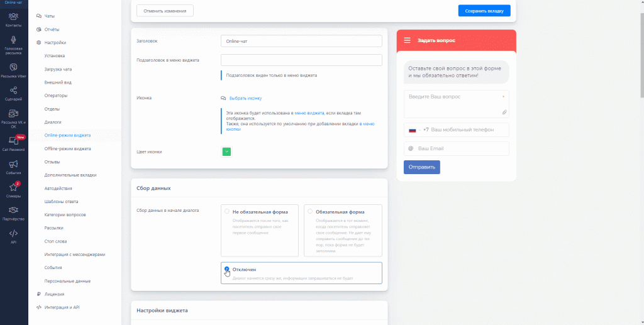
Task: Click the paperclip attachment icon in widget
Action: coord(504,112)
